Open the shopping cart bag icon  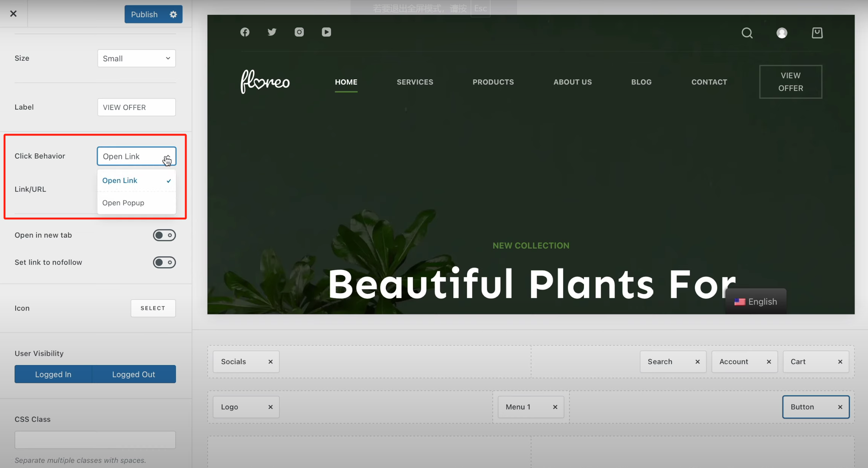point(817,33)
